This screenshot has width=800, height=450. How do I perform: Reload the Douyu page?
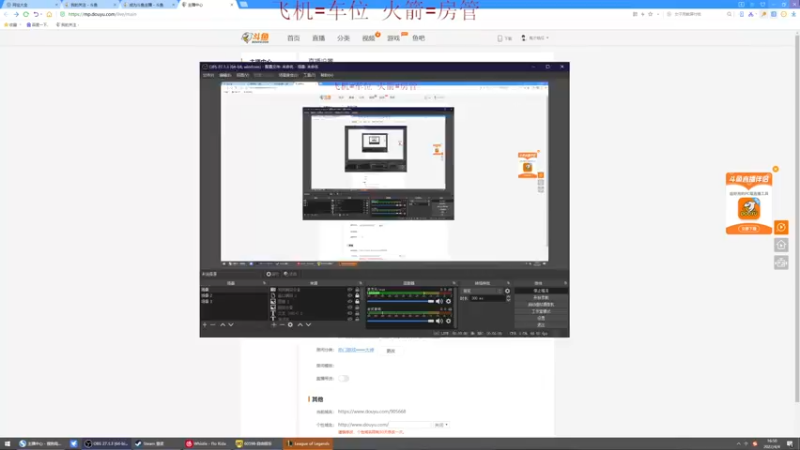pos(26,14)
